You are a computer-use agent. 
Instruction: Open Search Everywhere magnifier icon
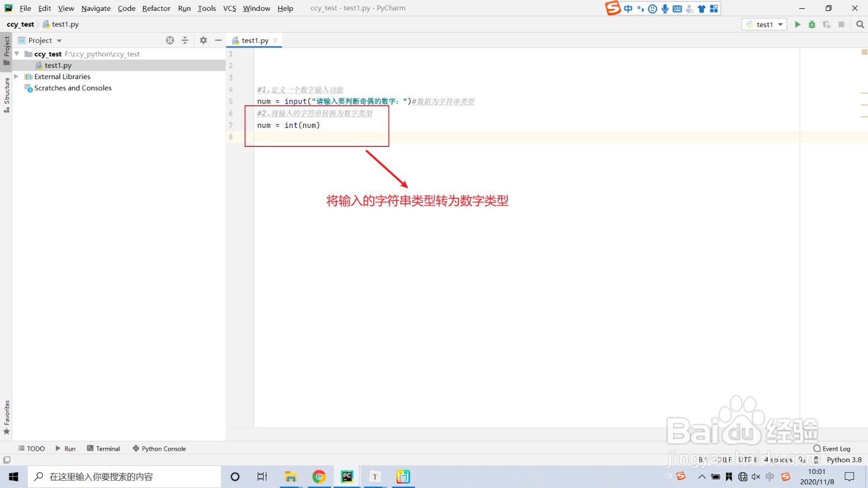(860, 24)
